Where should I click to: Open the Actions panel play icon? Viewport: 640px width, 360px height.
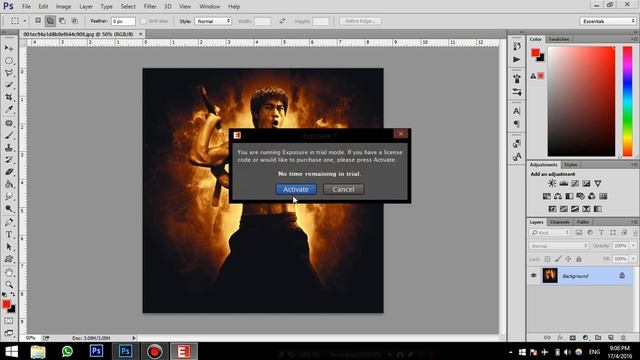[x=517, y=60]
